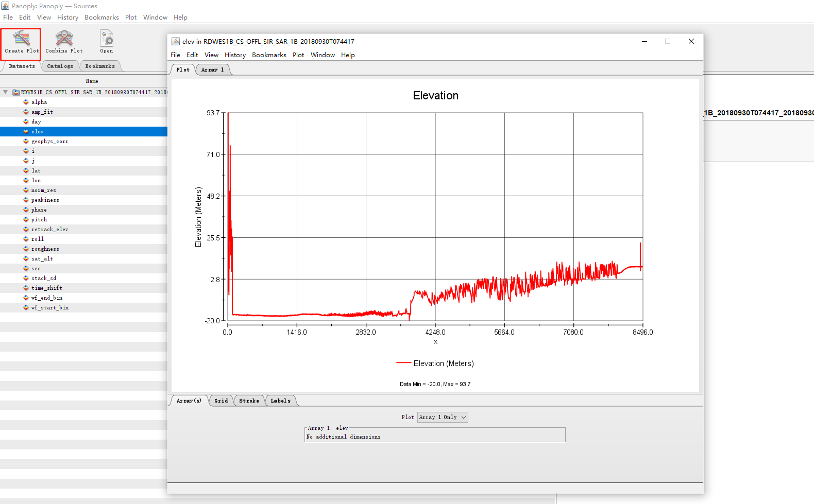The height and width of the screenshot is (504, 814).
Task: Select the highlighted elev variable
Action: pyautogui.click(x=83, y=131)
